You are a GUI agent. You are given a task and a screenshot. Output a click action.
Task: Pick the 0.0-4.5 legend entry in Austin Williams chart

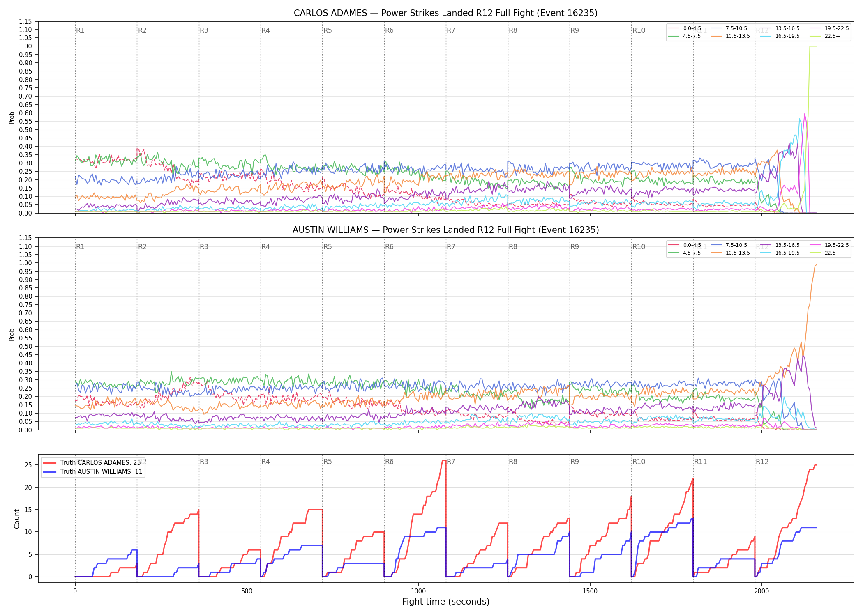tap(685, 245)
